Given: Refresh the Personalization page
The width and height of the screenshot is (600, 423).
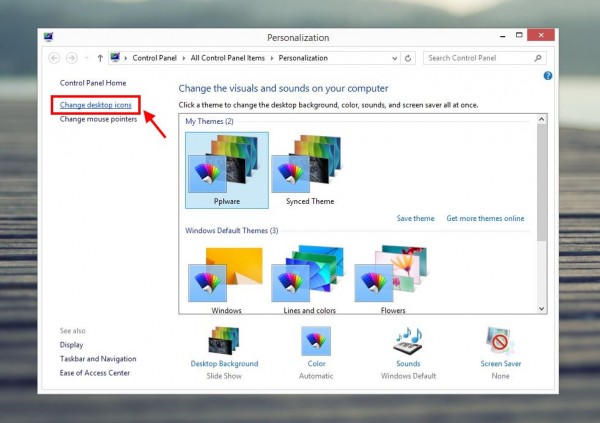Looking at the screenshot, I should 408,58.
